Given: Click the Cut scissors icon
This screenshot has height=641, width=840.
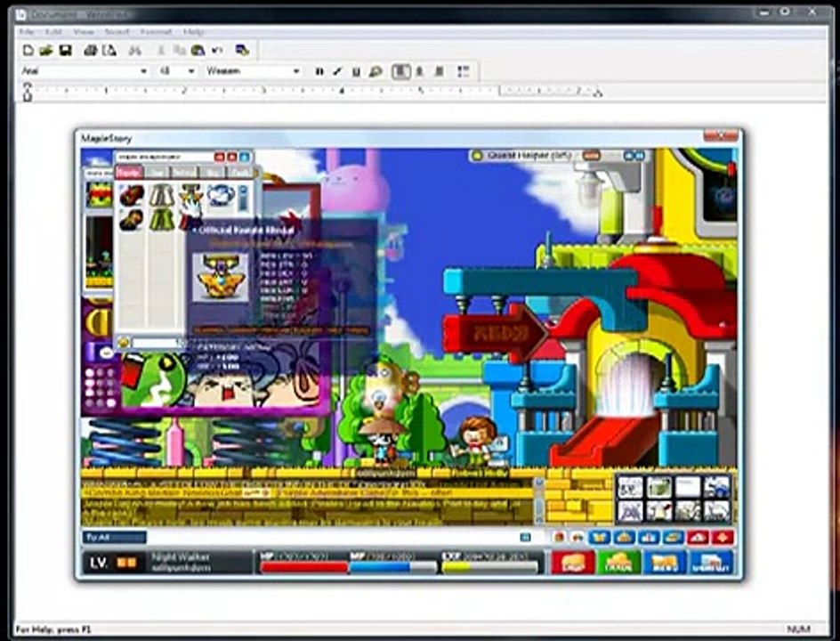Looking at the screenshot, I should pos(161,51).
